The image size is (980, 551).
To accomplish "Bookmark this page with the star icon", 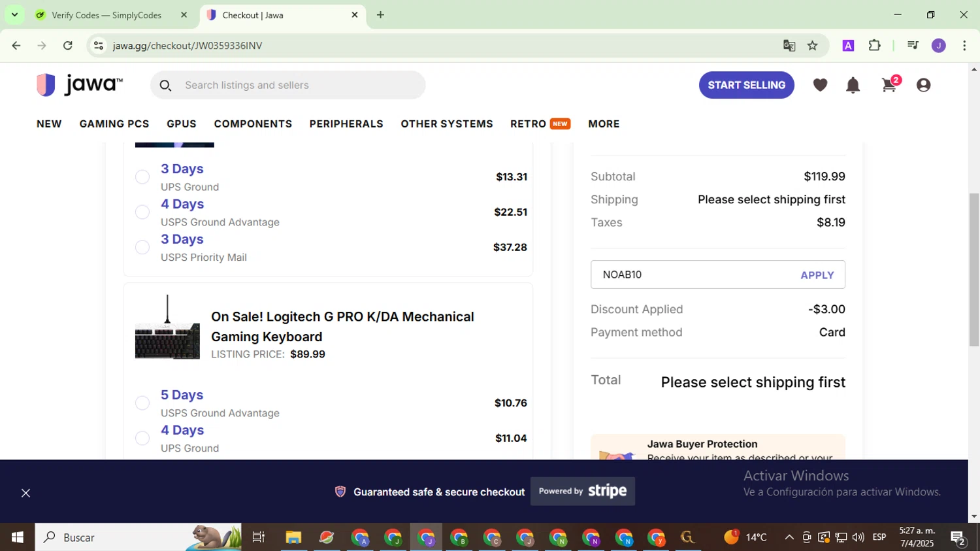I will click(x=813, y=46).
